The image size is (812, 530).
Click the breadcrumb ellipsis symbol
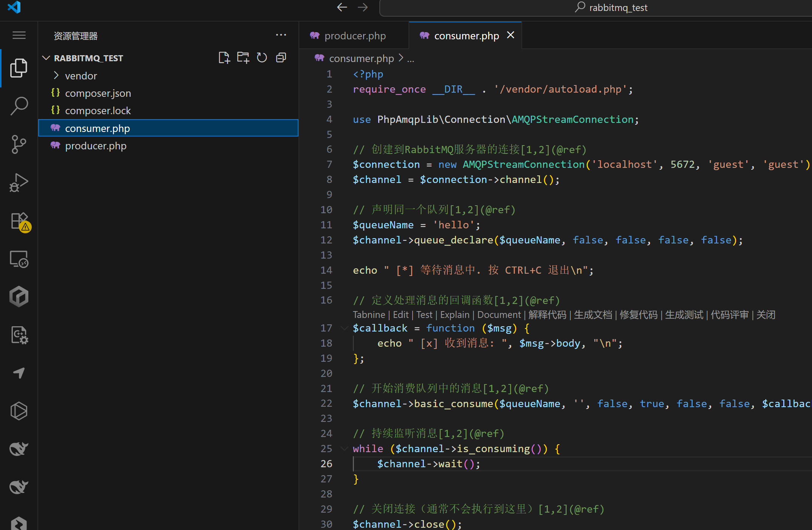(x=411, y=59)
